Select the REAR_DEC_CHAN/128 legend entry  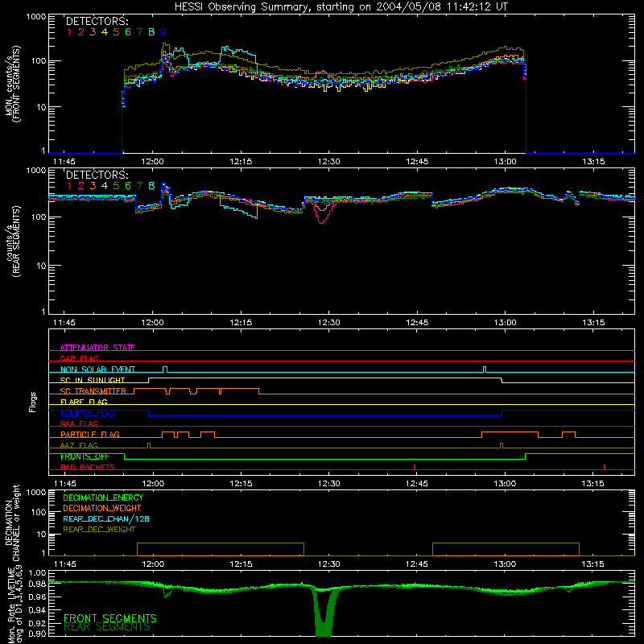(106, 518)
